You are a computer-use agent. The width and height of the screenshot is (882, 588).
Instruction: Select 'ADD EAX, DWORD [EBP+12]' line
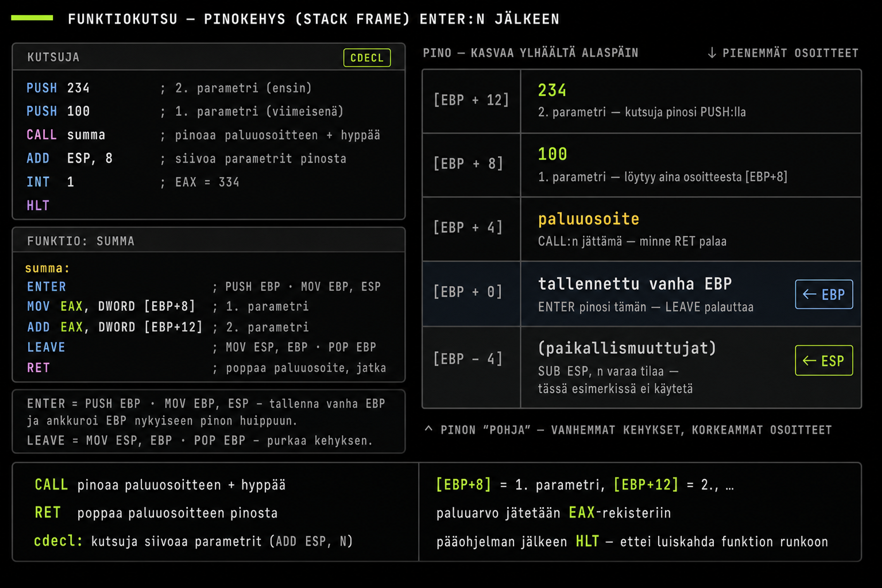click(115, 327)
